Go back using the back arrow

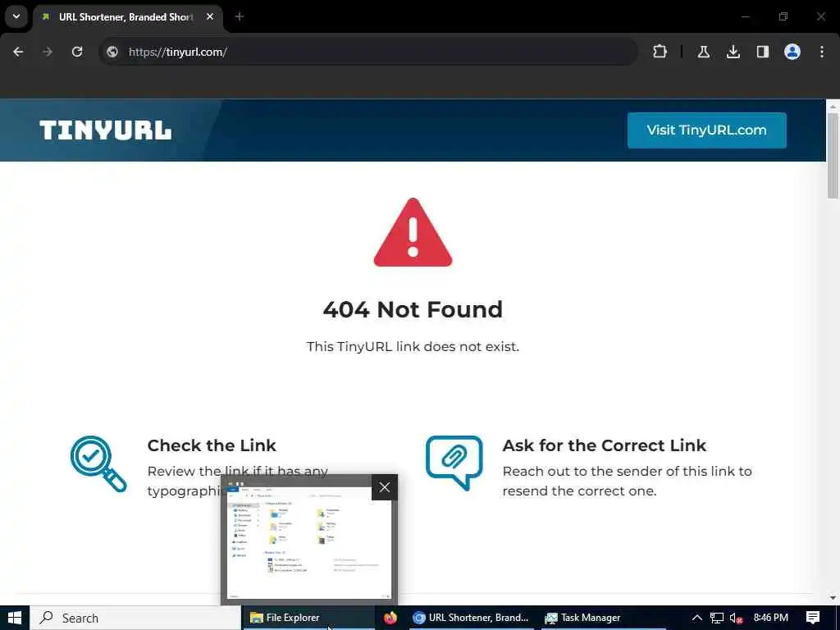tap(18, 52)
